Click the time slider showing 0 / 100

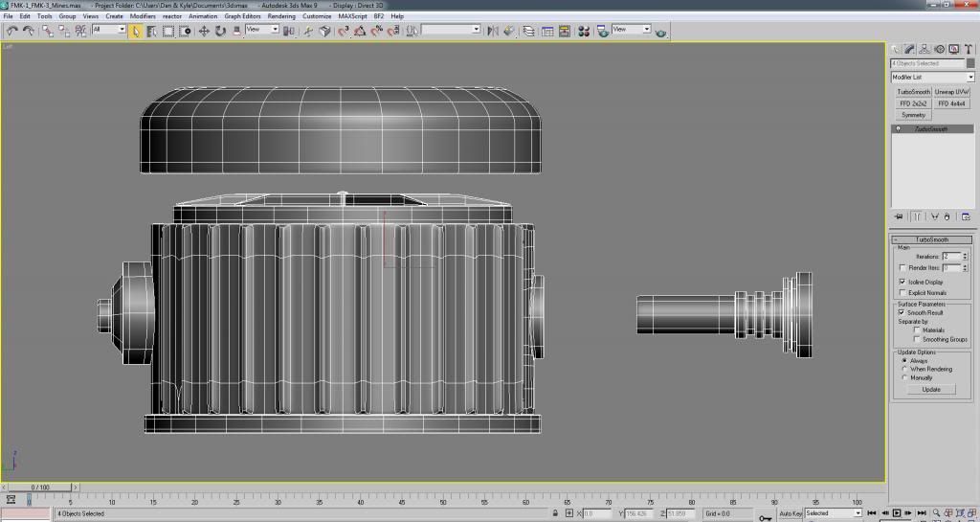[x=40, y=488]
